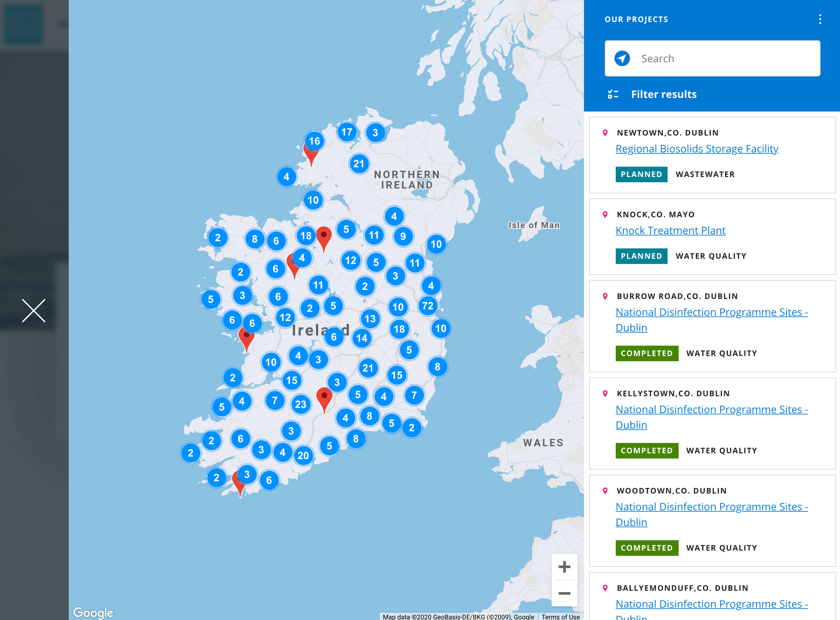Click the Google logo on the map

pyautogui.click(x=93, y=612)
